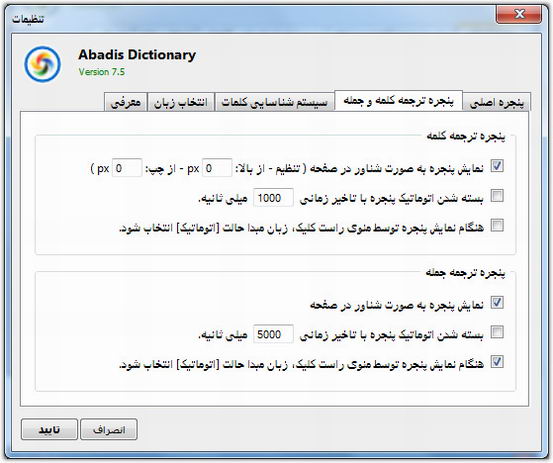
Task: Enable auto-close word window delay checkbox
Action: 497,195
